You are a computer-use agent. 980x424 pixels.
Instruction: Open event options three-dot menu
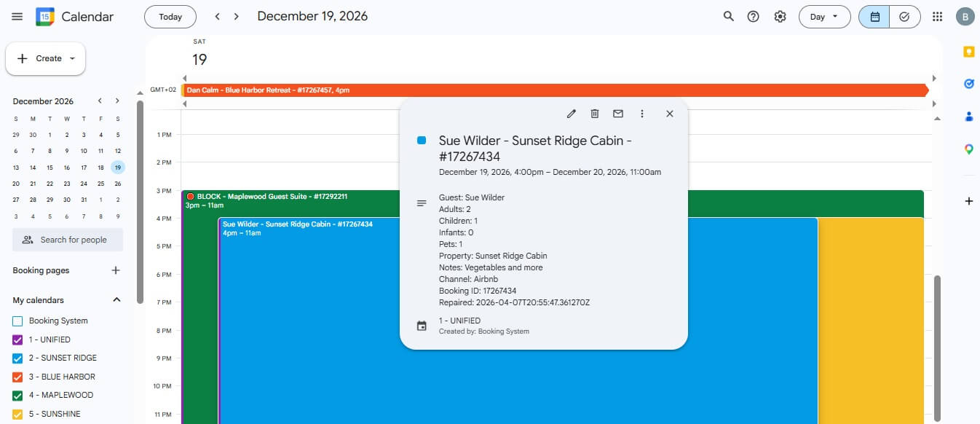pos(641,114)
